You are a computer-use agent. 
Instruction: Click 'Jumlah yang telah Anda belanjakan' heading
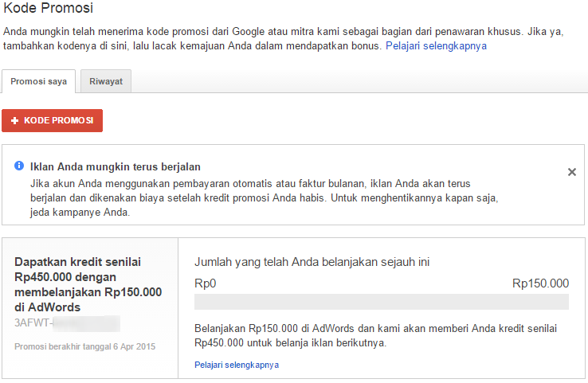pos(312,262)
